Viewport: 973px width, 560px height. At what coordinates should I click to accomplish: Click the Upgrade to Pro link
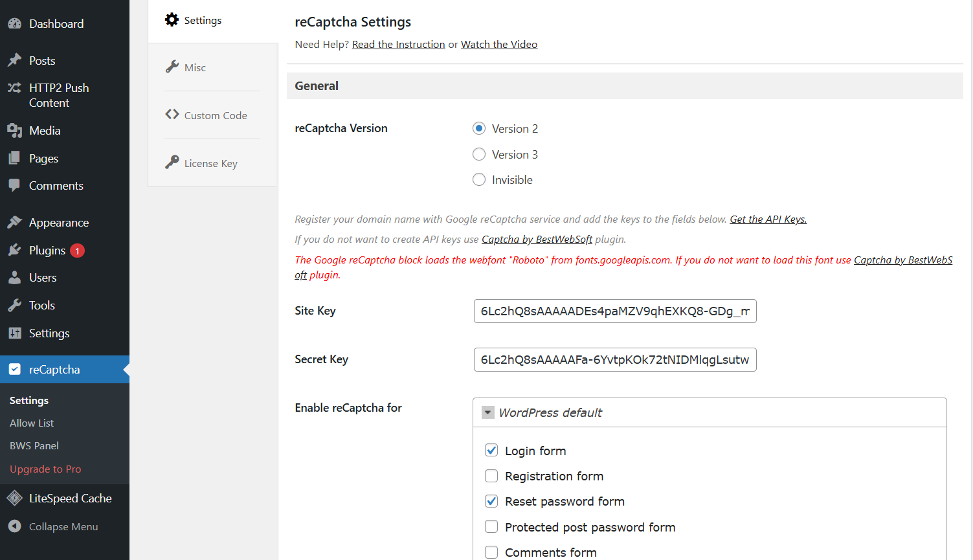coord(45,469)
